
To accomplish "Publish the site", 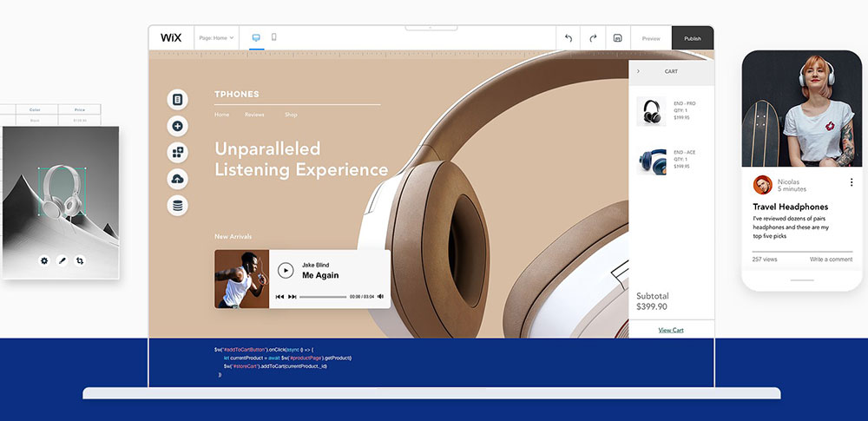I will click(x=693, y=38).
